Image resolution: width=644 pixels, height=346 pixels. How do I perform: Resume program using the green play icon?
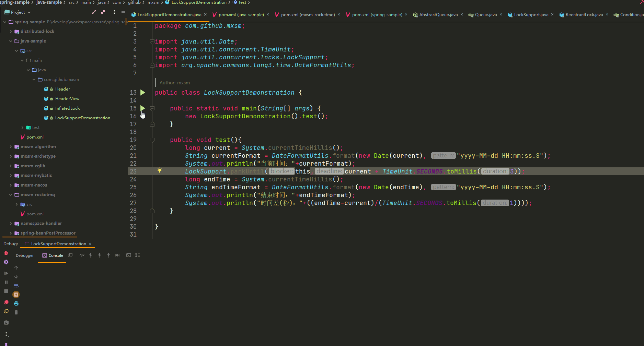(x=6, y=273)
